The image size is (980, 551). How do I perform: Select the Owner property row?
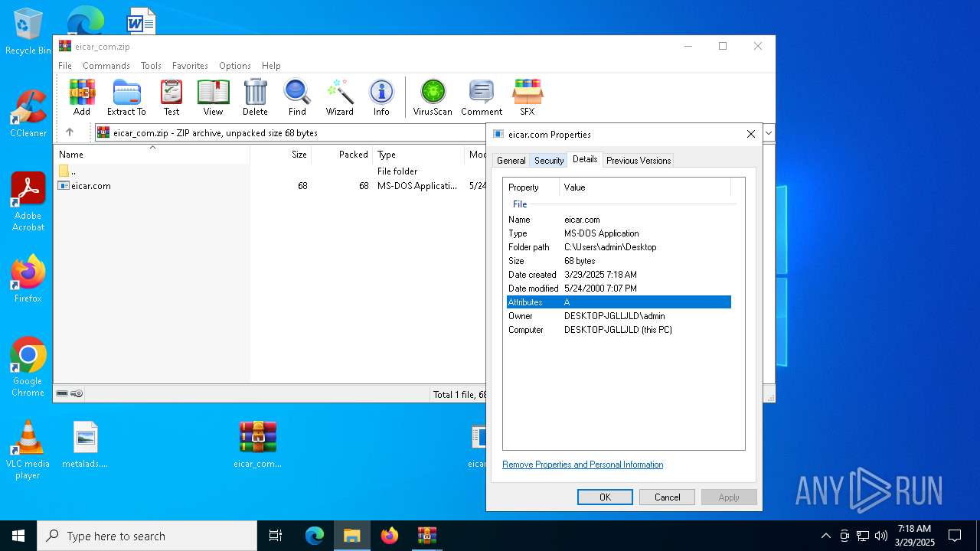tap(619, 316)
